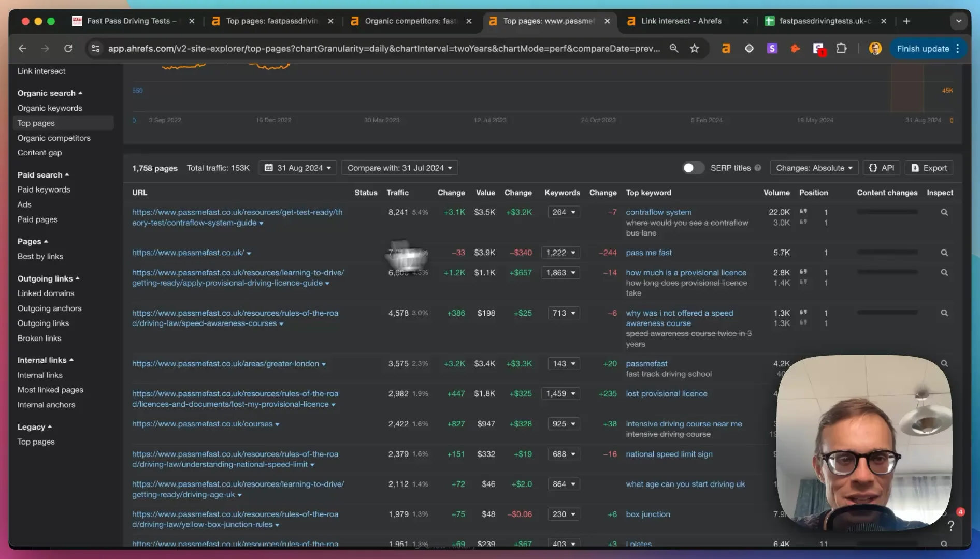Click the purple S extension icon
980x559 pixels.
pyautogui.click(x=772, y=49)
